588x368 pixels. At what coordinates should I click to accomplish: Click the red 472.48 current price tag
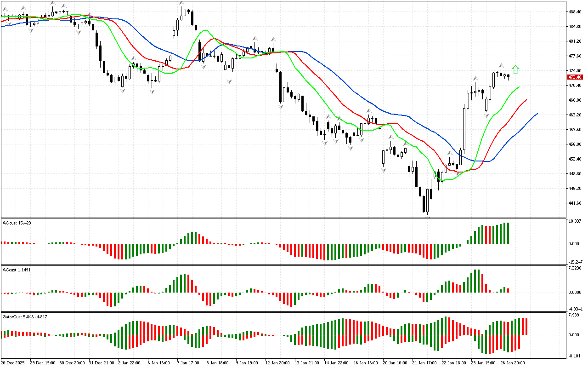[575, 77]
